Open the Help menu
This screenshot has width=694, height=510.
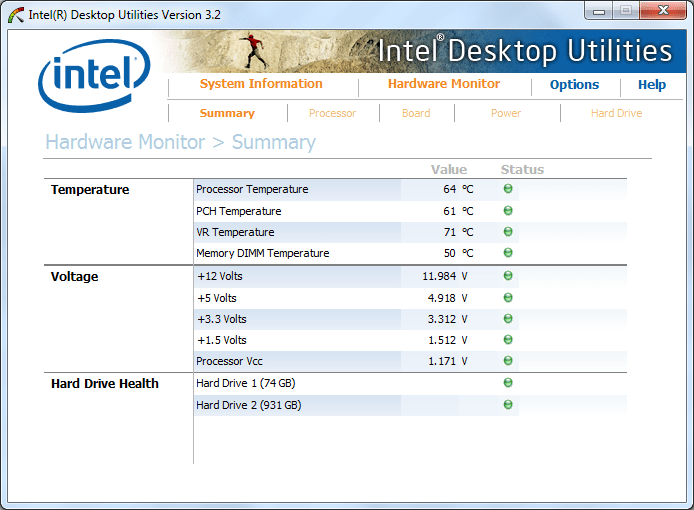tap(652, 85)
